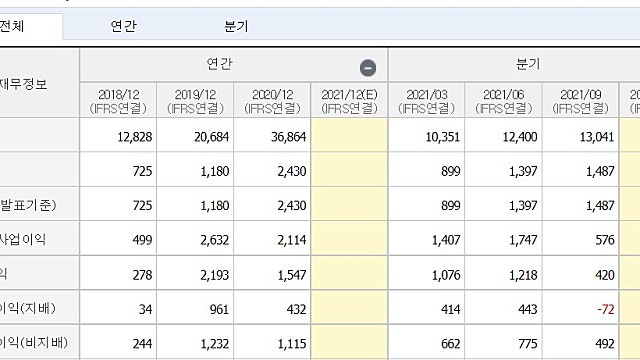Click the 2021/03 quarterly column header
This screenshot has height=360, width=640.
tap(427, 101)
